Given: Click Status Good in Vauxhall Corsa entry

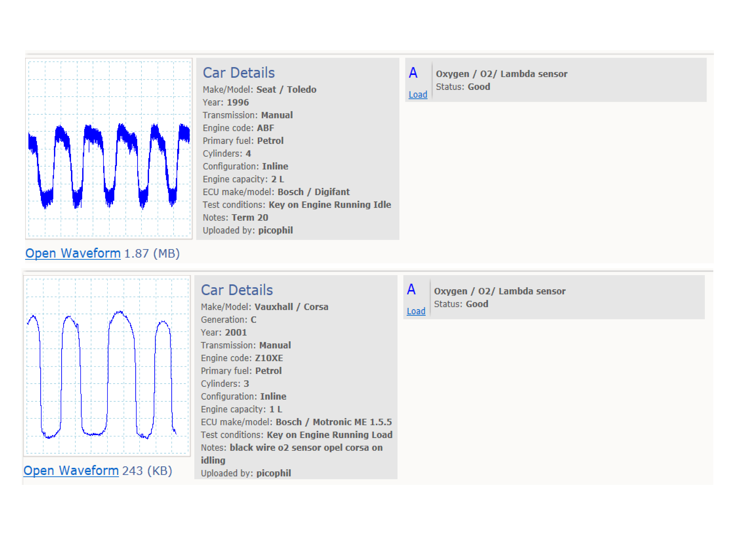Looking at the screenshot, I should coord(461,304).
